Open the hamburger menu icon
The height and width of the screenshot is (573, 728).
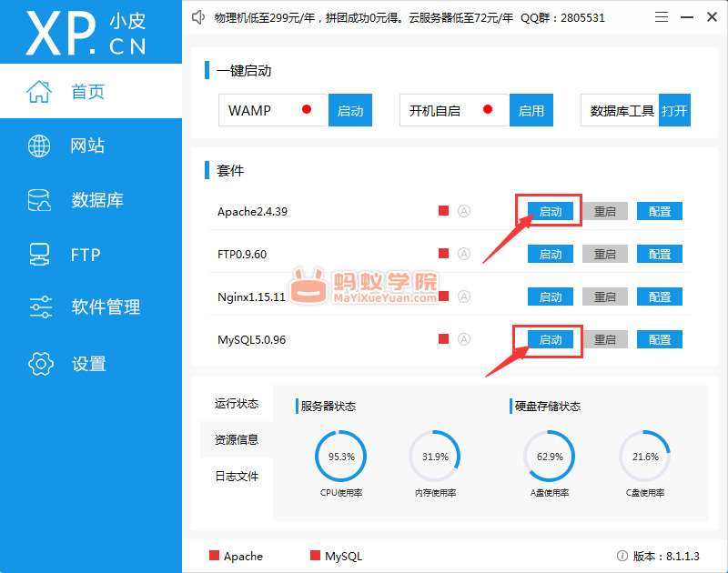(x=662, y=17)
